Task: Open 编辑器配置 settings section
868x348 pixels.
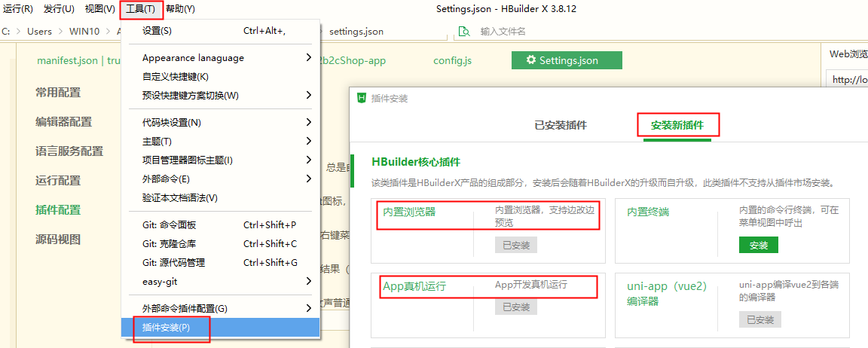Action: 63,122
